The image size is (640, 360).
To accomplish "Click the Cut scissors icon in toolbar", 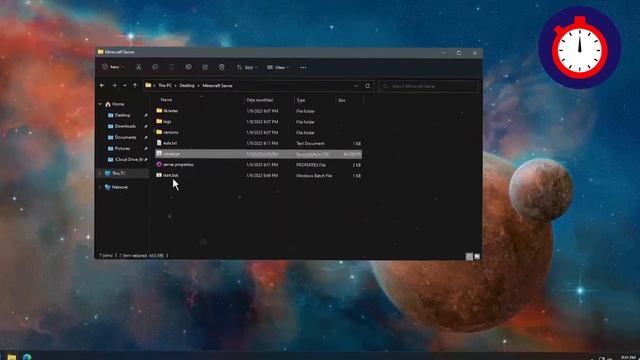I will (x=139, y=67).
